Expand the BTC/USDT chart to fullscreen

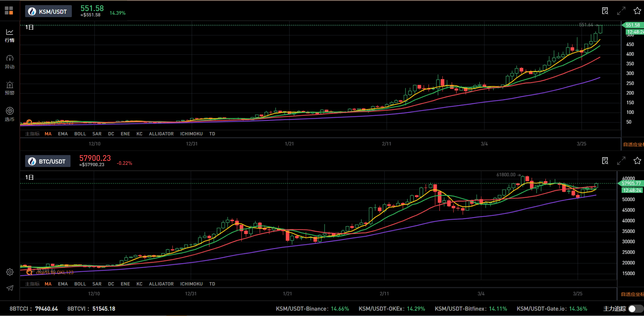621,161
